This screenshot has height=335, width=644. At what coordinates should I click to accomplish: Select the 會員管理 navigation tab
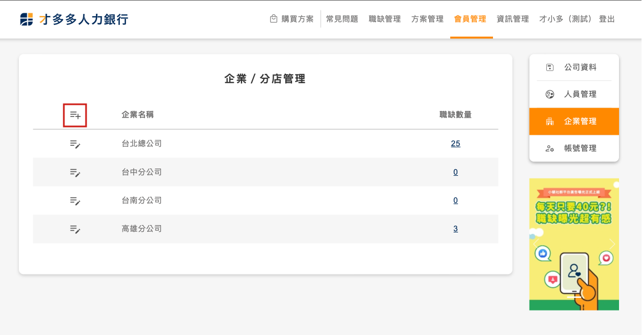tap(470, 19)
